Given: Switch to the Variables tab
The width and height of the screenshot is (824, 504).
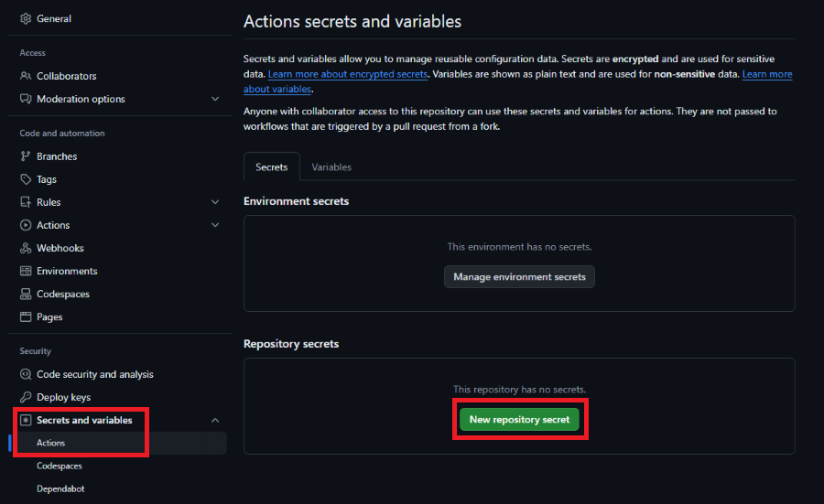Looking at the screenshot, I should pos(331,167).
